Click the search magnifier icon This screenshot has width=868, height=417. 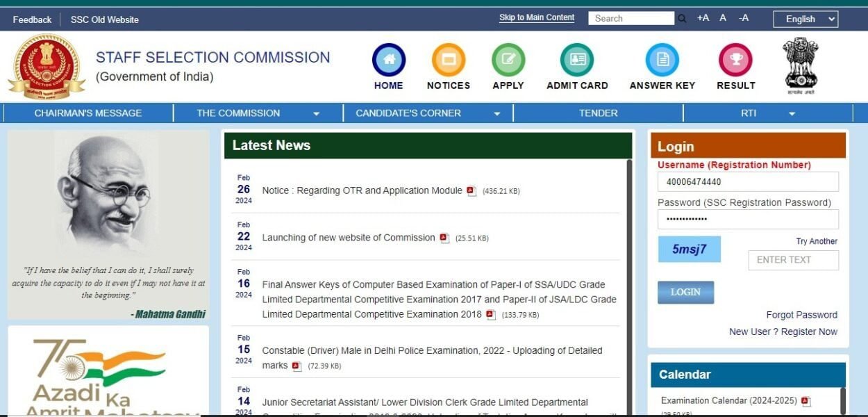point(682,19)
